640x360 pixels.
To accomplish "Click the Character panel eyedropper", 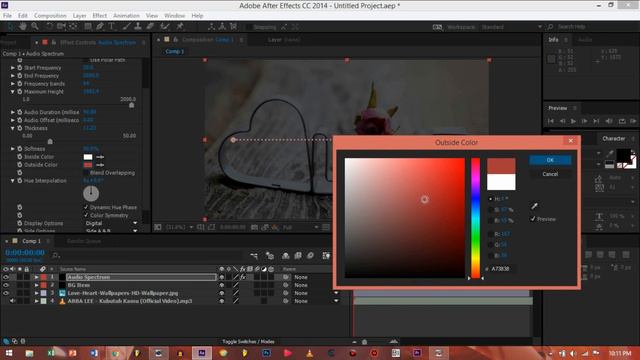I will tap(610, 153).
